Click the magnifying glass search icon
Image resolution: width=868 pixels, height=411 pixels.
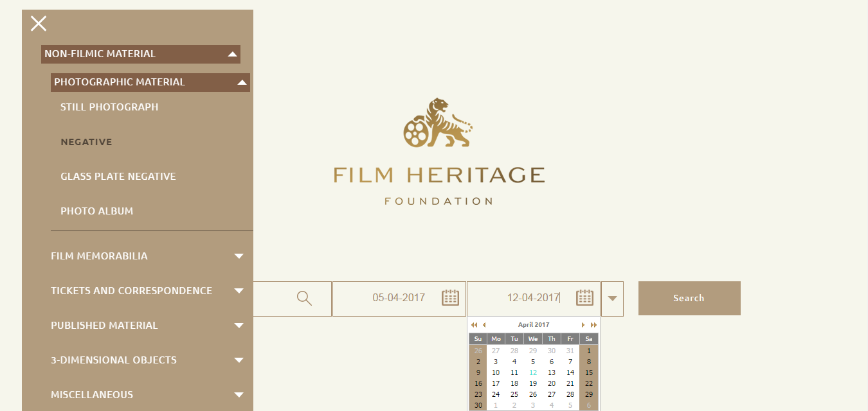pos(304,298)
